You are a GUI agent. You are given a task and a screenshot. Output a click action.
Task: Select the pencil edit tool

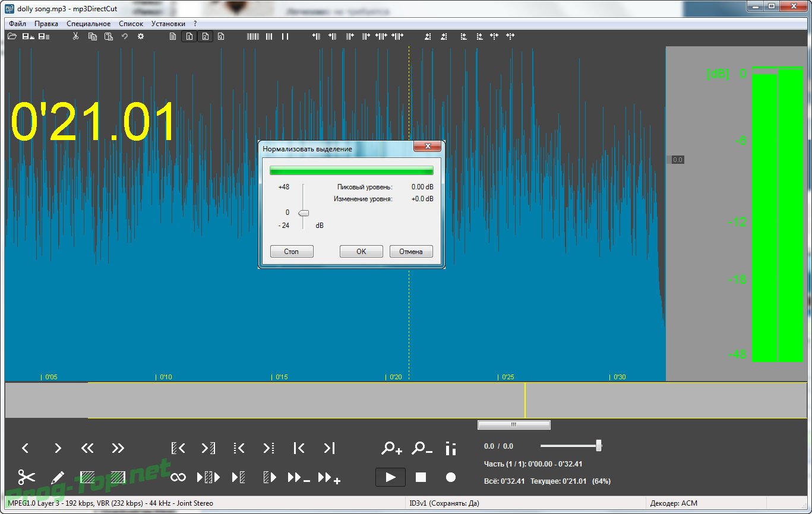58,477
